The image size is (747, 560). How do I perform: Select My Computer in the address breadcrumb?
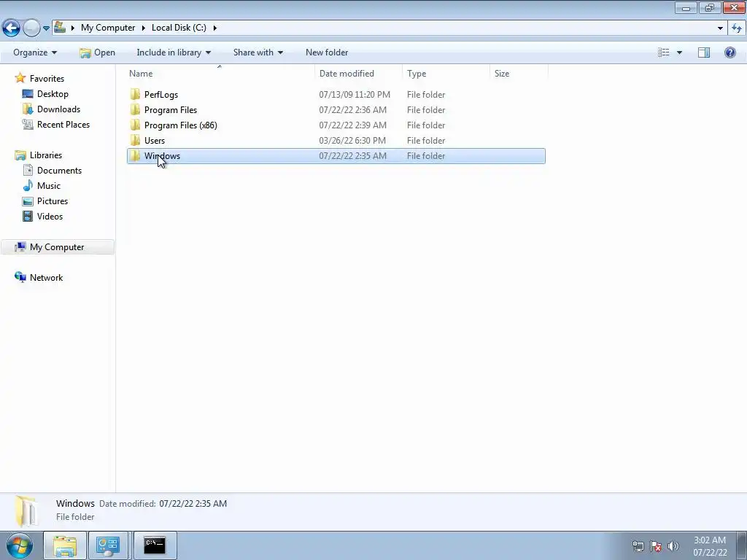click(x=108, y=28)
